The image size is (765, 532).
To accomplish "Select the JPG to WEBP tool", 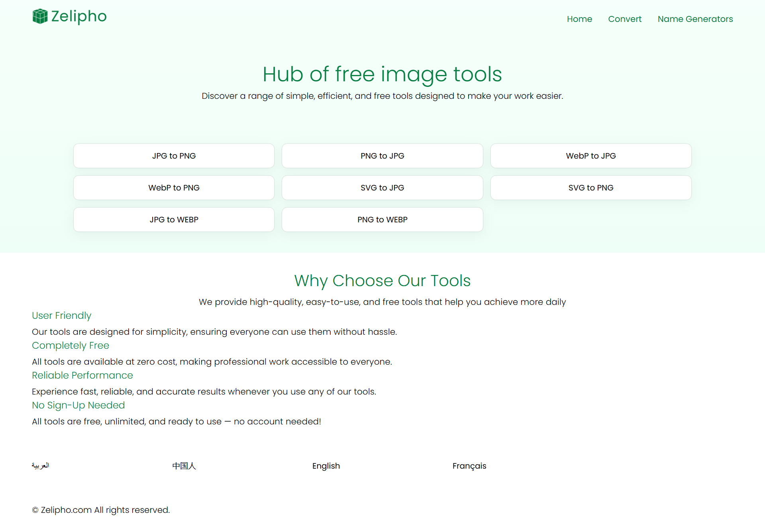I will tap(173, 219).
